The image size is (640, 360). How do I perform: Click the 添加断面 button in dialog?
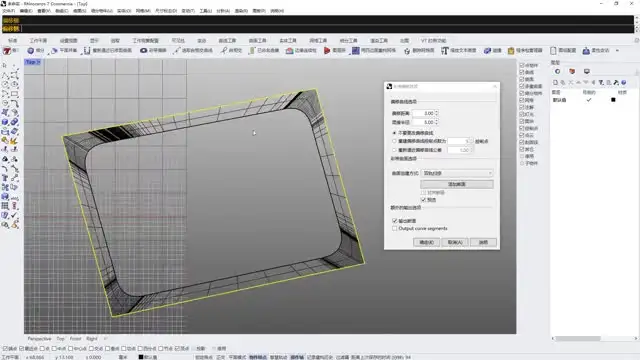[x=457, y=184]
